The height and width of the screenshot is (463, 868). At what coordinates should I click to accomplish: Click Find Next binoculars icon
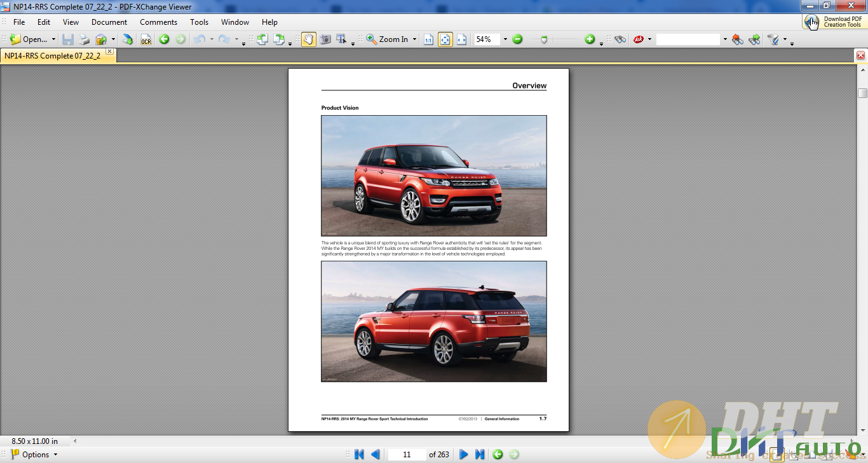point(754,39)
